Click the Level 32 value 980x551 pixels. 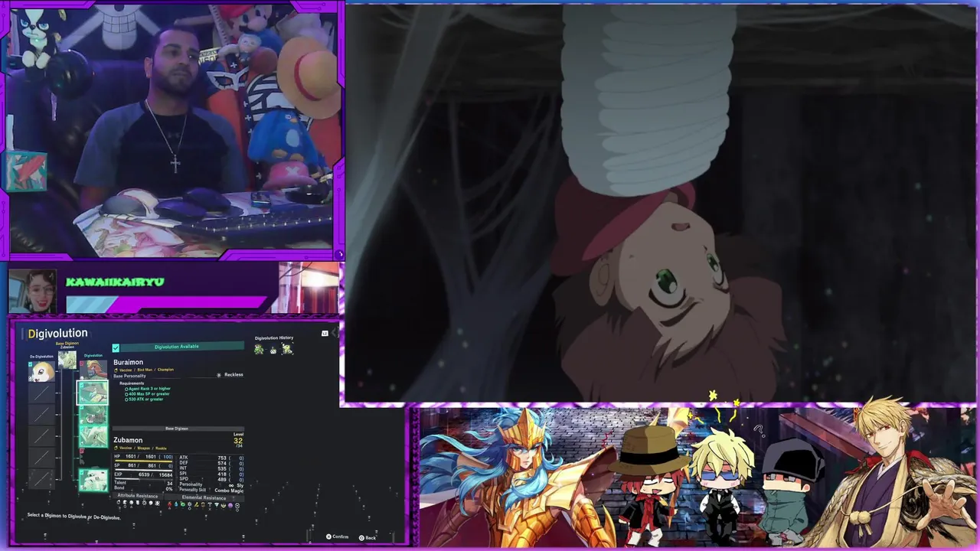238,441
